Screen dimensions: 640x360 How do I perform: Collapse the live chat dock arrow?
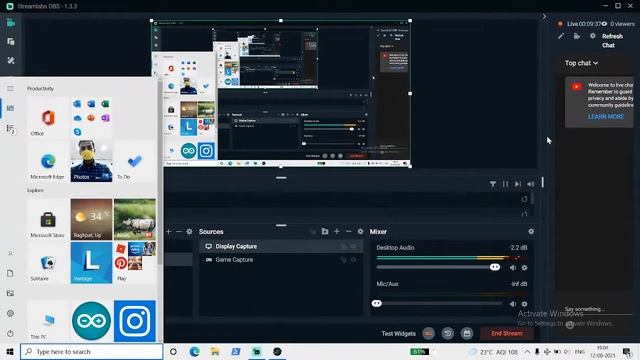(x=544, y=16)
